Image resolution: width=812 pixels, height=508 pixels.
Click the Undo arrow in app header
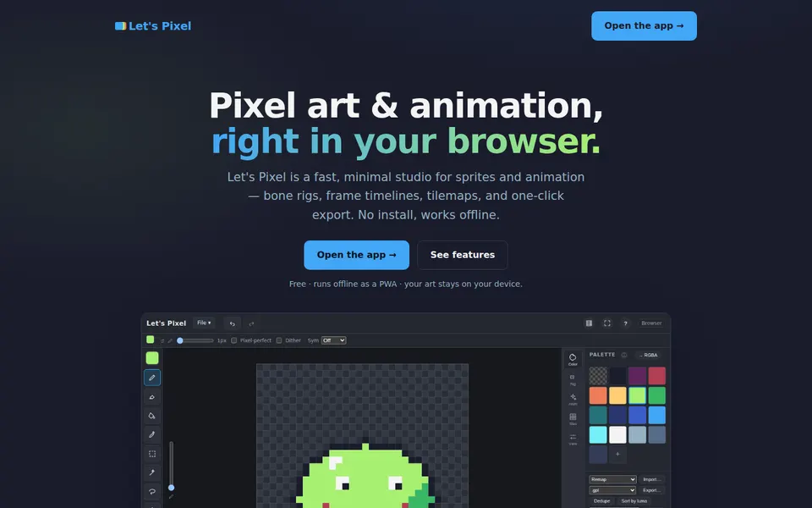(x=232, y=323)
